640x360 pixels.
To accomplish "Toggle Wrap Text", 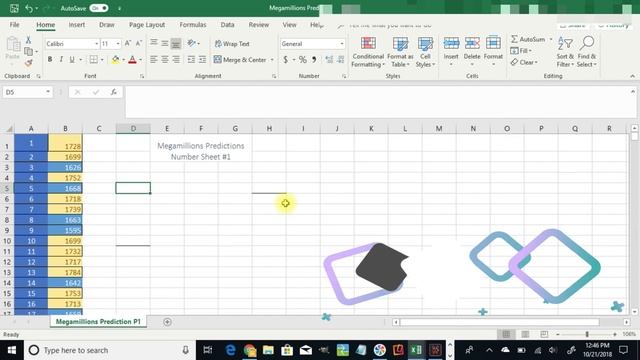I will (232, 44).
